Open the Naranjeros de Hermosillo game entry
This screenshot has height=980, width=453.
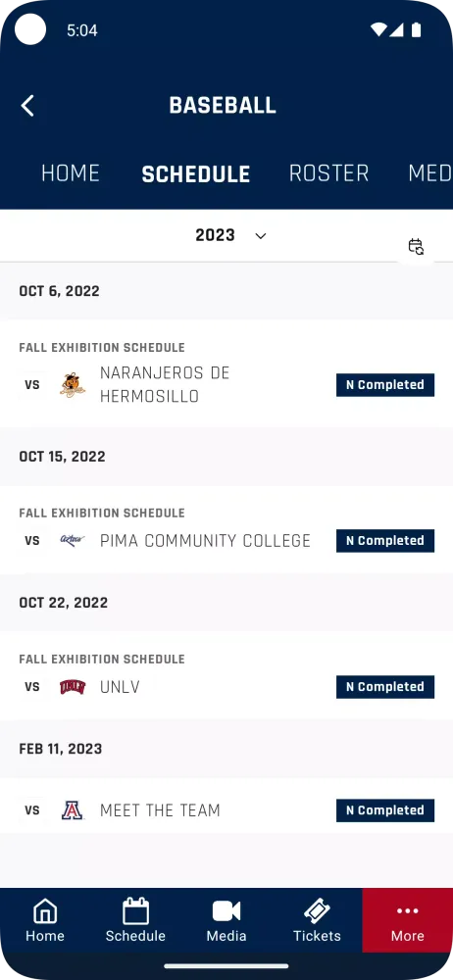click(x=226, y=373)
